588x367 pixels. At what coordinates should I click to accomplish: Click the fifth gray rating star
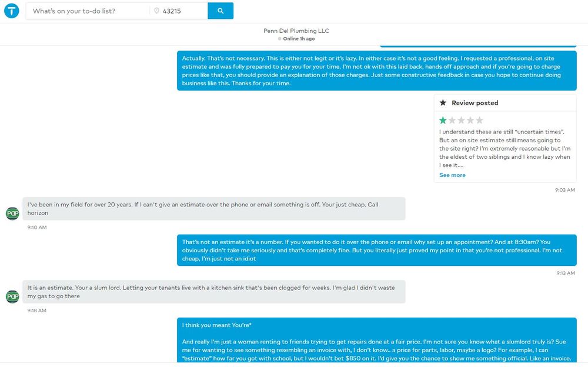pyautogui.click(x=479, y=120)
